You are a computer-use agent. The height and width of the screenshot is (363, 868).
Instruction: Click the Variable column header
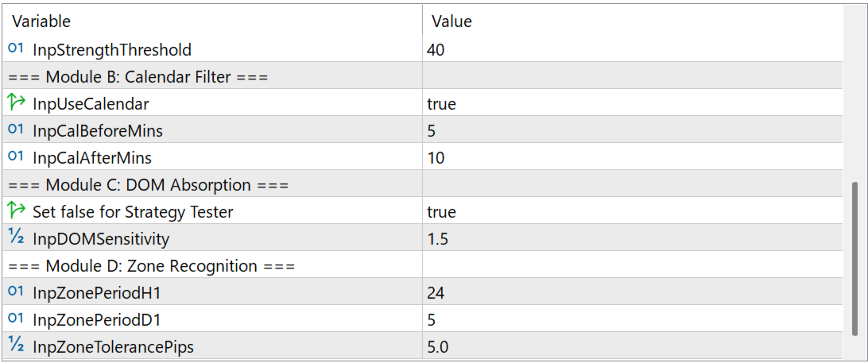(x=41, y=21)
